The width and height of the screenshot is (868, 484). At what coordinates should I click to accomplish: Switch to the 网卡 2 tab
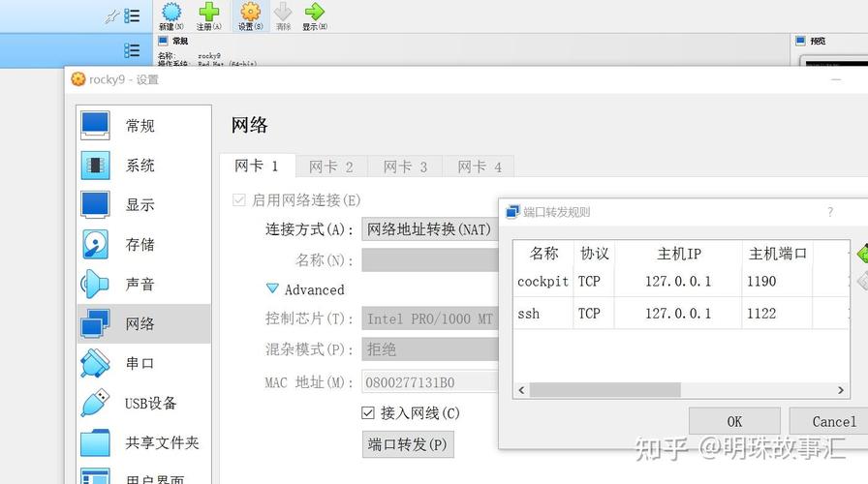(331, 166)
